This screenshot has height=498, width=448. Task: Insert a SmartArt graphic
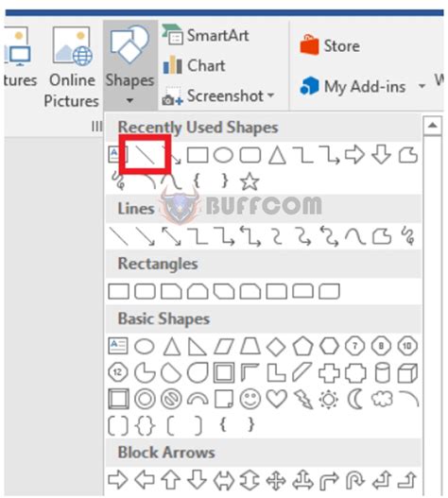pos(206,35)
